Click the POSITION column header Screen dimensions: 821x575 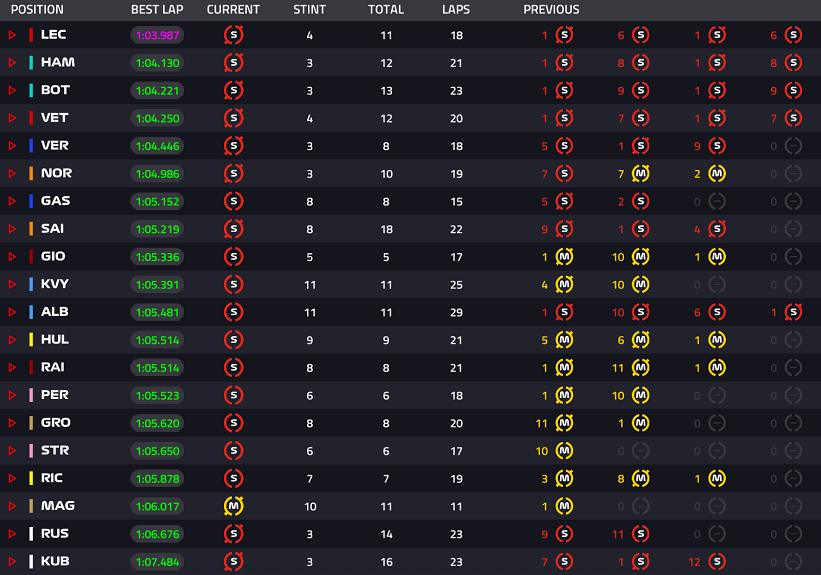coord(37,10)
